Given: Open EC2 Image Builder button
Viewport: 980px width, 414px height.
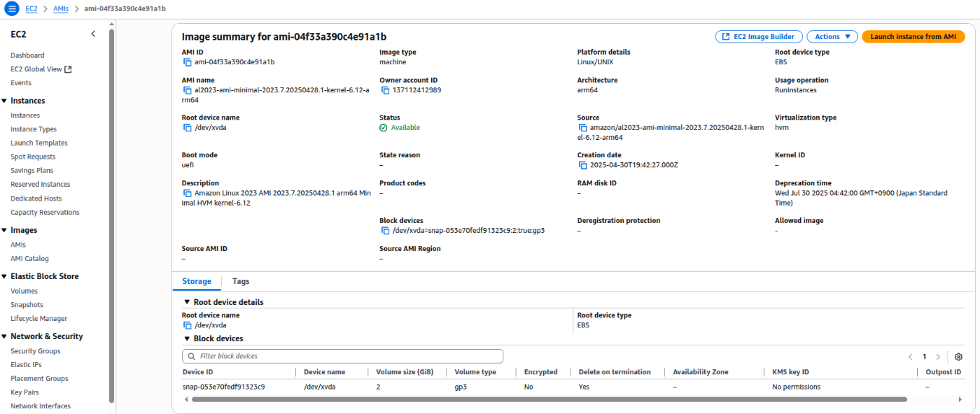Looking at the screenshot, I should coord(759,36).
